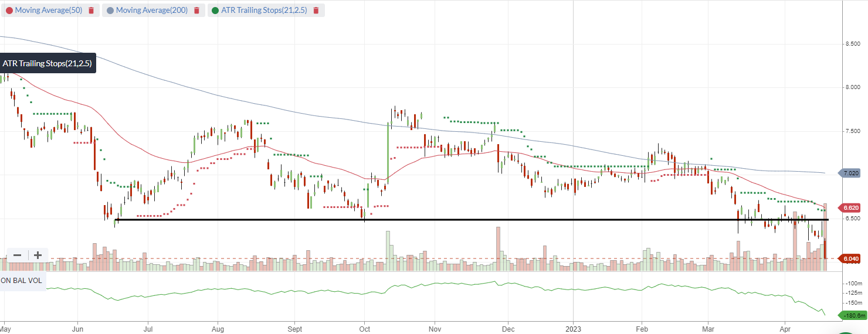Screen dimensions: 868x334
Task: Delete the Moving Average(50) indicator via trash icon
Action: (91, 11)
